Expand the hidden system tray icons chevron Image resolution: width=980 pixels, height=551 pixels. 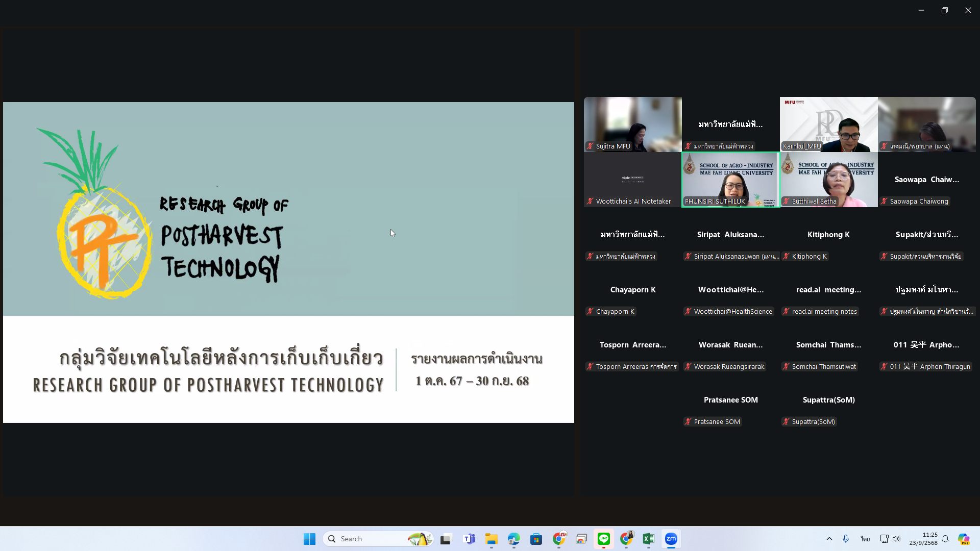[829, 539]
